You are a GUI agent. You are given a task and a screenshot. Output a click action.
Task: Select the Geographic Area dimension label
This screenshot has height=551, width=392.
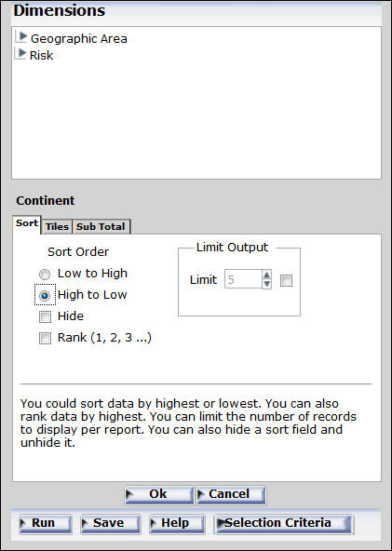79,39
